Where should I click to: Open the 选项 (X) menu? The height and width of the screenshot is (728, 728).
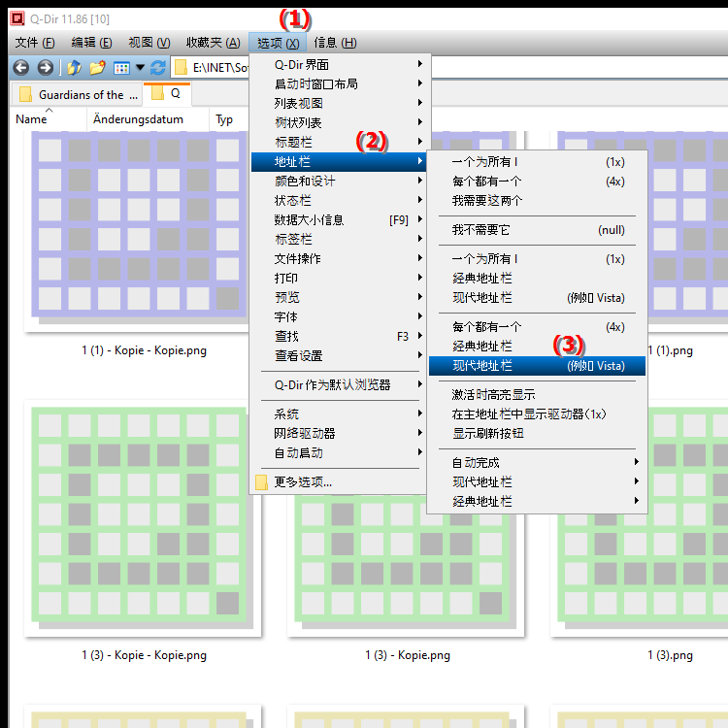click(x=278, y=43)
